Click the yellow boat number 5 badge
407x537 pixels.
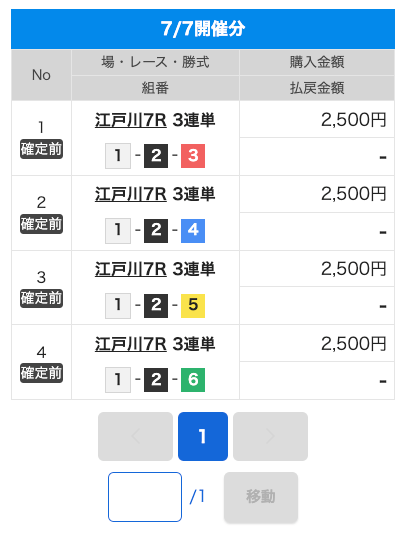(193, 305)
